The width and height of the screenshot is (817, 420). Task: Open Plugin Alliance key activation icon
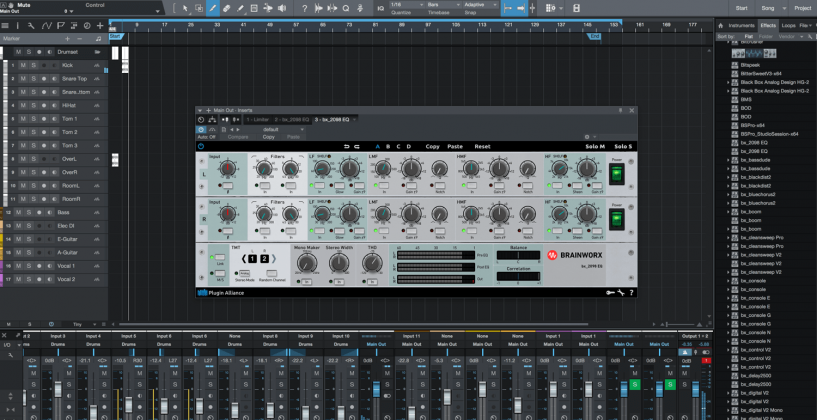click(x=610, y=293)
